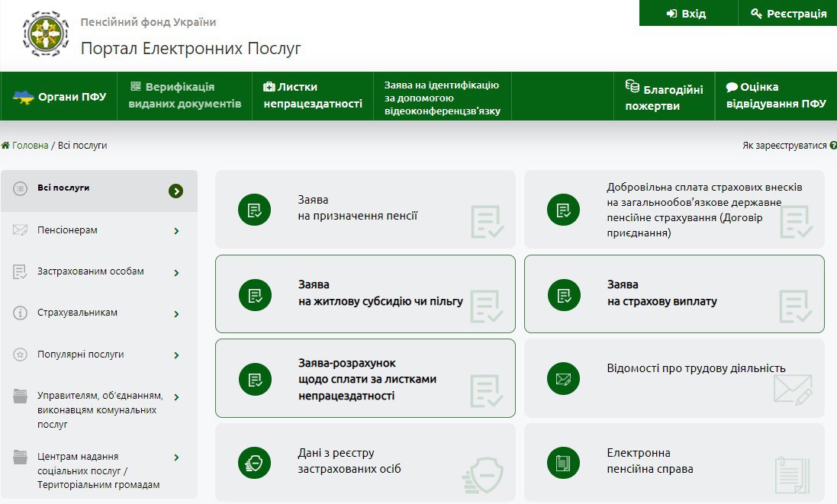837x504 pixels.
Task: Open the Заява-розрахунок щодо сплати card
Action: pos(365,378)
